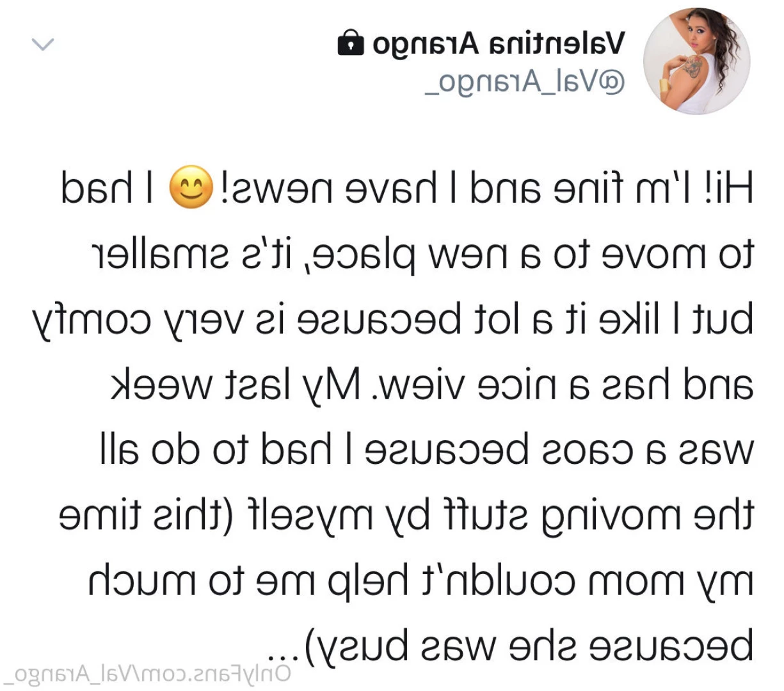Open the @Val_Arango_ handle below the name
The image size is (784, 691).
(525, 83)
